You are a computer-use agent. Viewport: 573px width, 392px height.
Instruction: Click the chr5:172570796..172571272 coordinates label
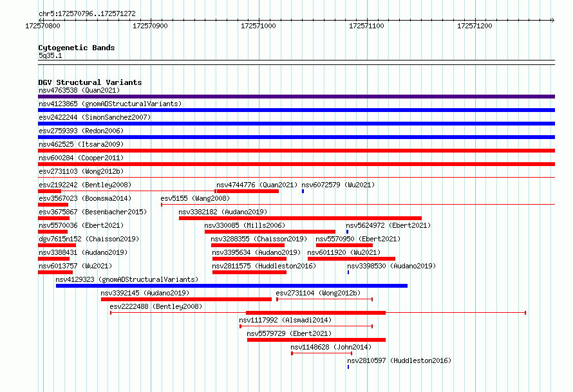(87, 14)
